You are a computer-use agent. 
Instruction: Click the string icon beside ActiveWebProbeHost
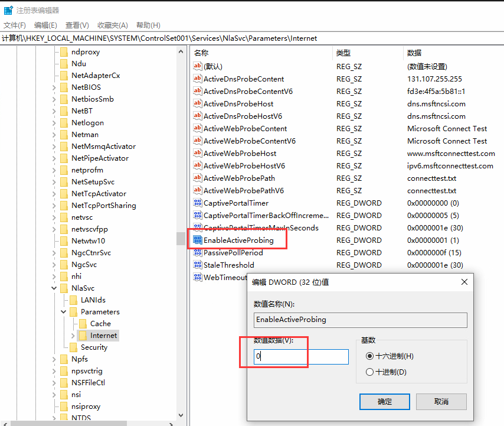tap(197, 153)
